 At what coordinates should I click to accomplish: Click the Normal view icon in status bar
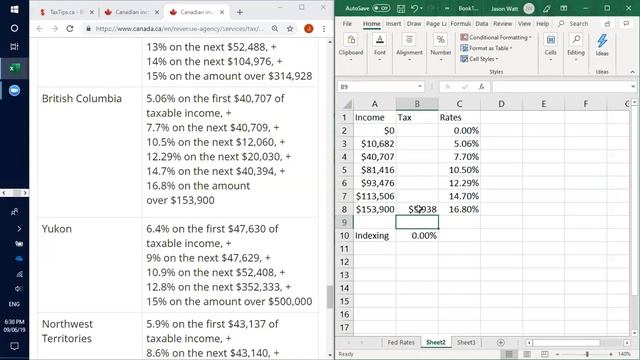[x=509, y=354]
